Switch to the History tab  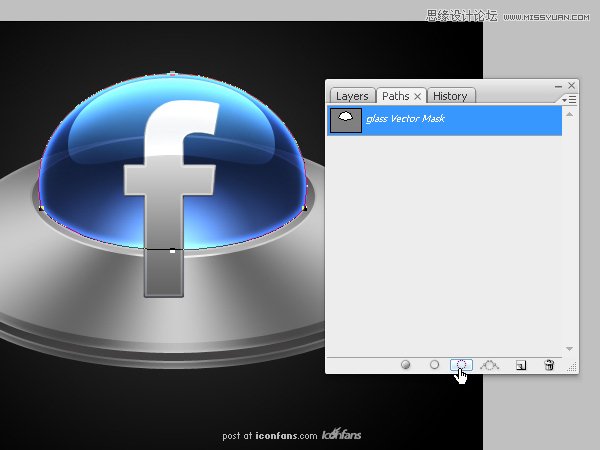click(450, 96)
